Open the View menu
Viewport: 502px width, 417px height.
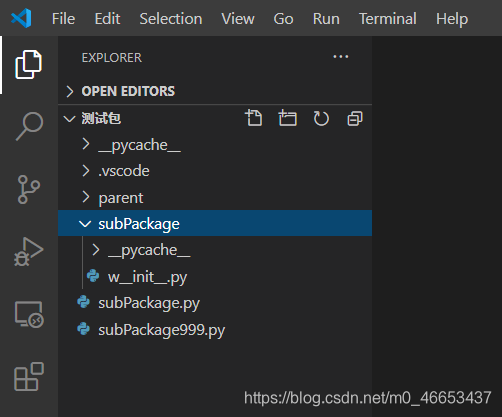pyautogui.click(x=238, y=19)
